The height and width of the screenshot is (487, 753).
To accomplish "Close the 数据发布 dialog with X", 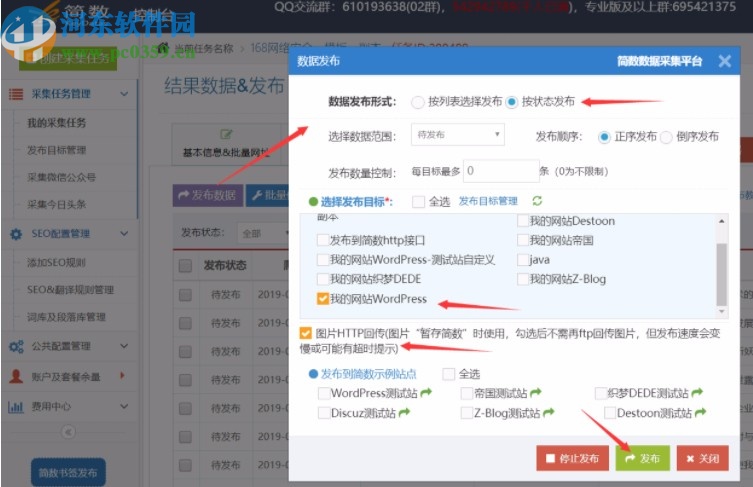I will pyautogui.click(x=725, y=61).
